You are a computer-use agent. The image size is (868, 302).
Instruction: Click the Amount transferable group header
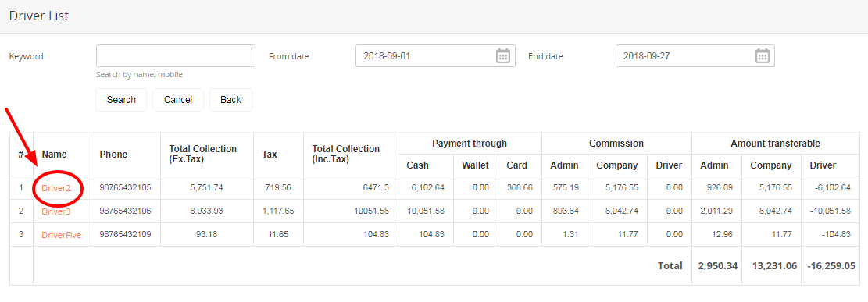click(776, 144)
